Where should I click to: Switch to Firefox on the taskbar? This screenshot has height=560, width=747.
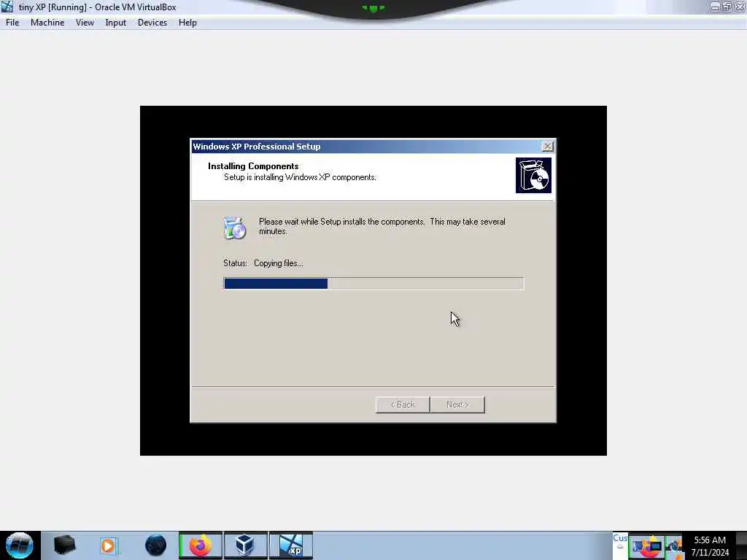click(201, 545)
